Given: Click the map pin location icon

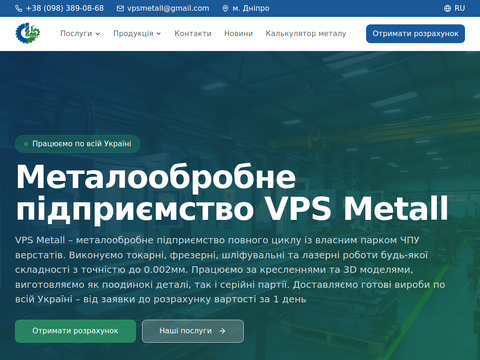Looking at the screenshot, I should tap(225, 8).
